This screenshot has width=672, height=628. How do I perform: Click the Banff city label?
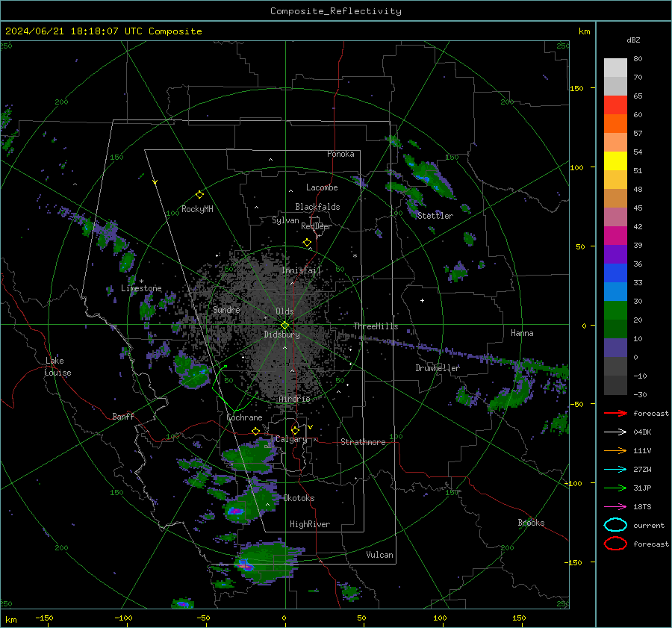(123, 416)
